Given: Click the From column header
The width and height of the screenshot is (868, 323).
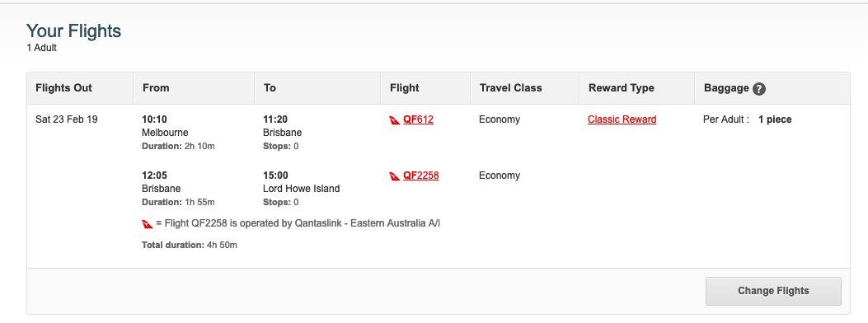Looking at the screenshot, I should coord(156,88).
